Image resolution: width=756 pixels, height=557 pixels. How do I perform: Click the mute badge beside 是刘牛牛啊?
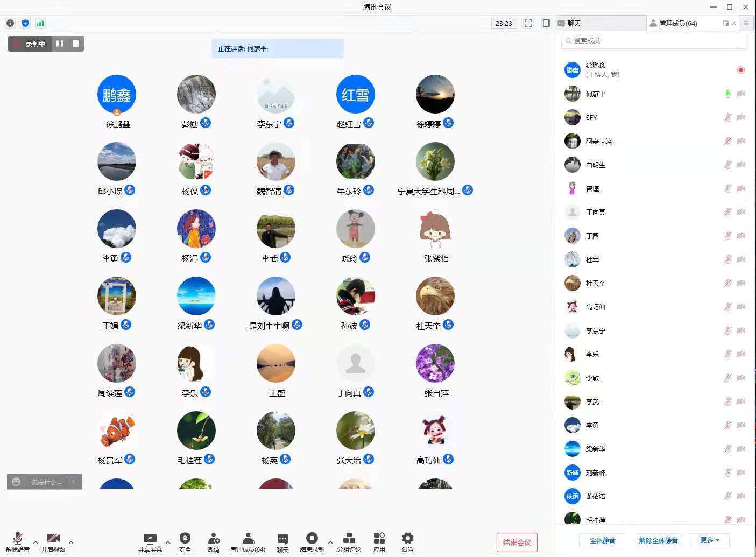point(297,325)
